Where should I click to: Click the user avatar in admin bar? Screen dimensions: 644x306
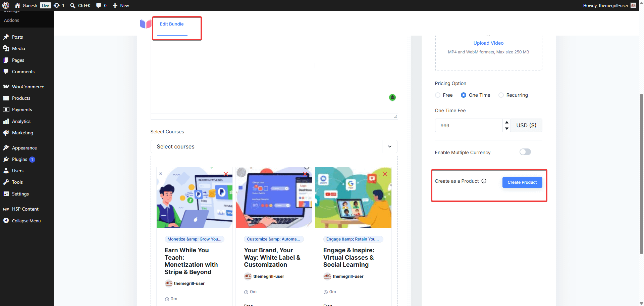pos(633,5)
